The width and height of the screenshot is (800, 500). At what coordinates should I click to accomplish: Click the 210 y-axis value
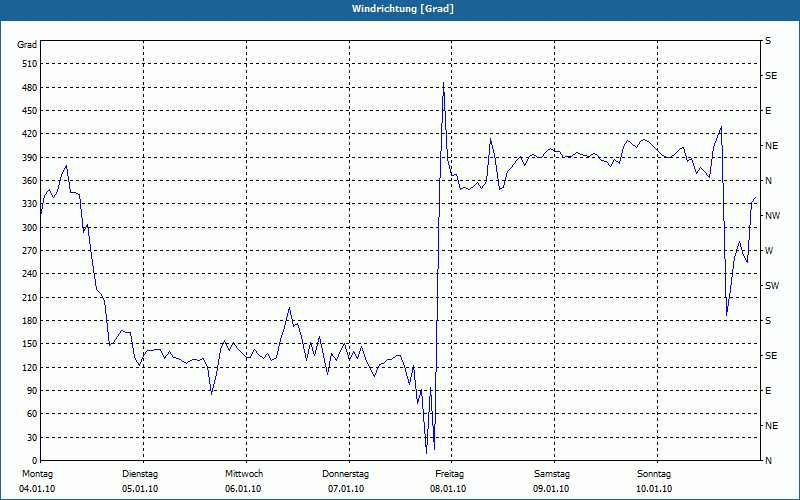pyautogui.click(x=30, y=297)
